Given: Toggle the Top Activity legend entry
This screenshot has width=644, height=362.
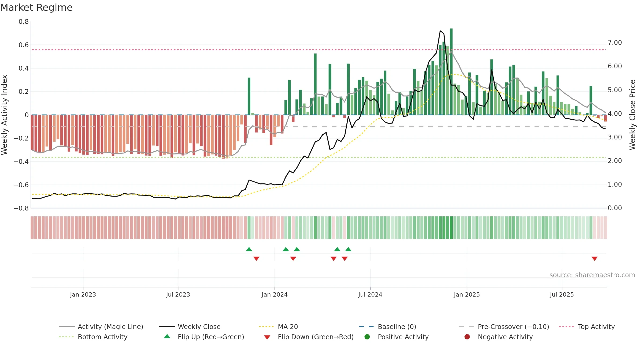Looking at the screenshot, I should (x=587, y=327).
